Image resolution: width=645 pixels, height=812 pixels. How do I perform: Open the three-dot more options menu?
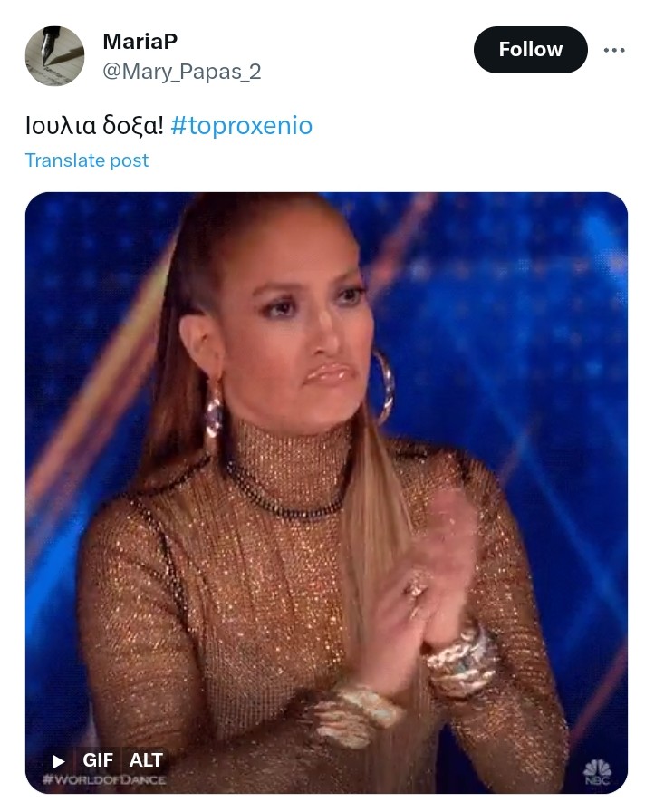[614, 50]
